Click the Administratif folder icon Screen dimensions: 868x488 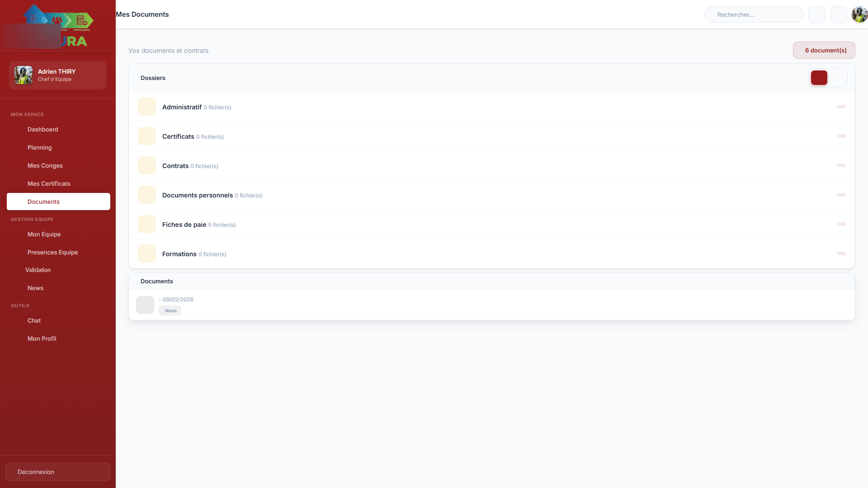coord(147,107)
